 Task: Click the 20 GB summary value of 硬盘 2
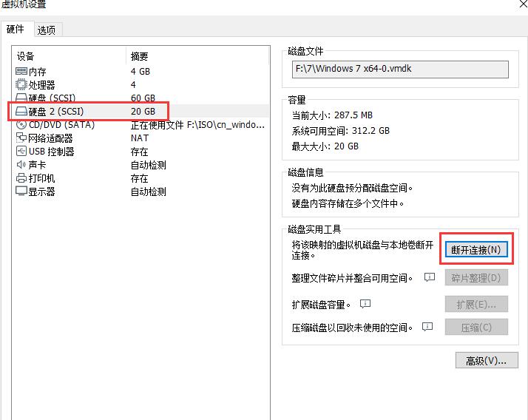[143, 112]
